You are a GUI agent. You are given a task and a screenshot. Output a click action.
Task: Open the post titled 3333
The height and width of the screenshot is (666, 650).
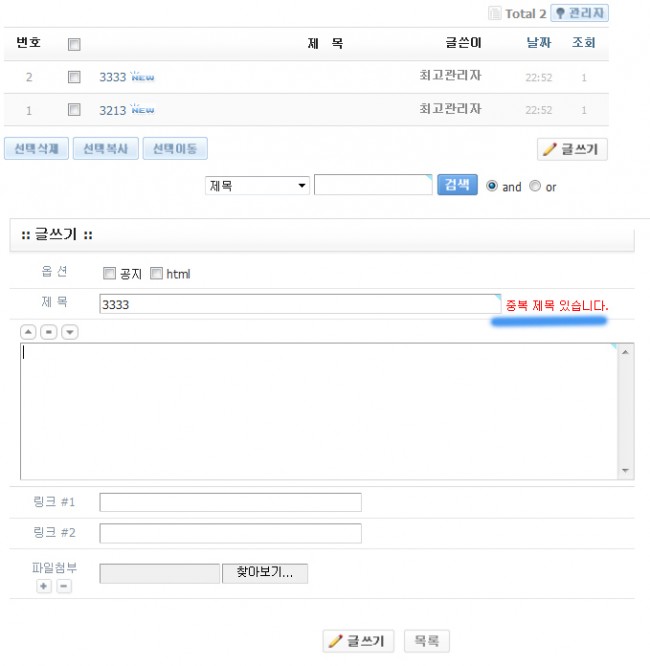coord(113,77)
